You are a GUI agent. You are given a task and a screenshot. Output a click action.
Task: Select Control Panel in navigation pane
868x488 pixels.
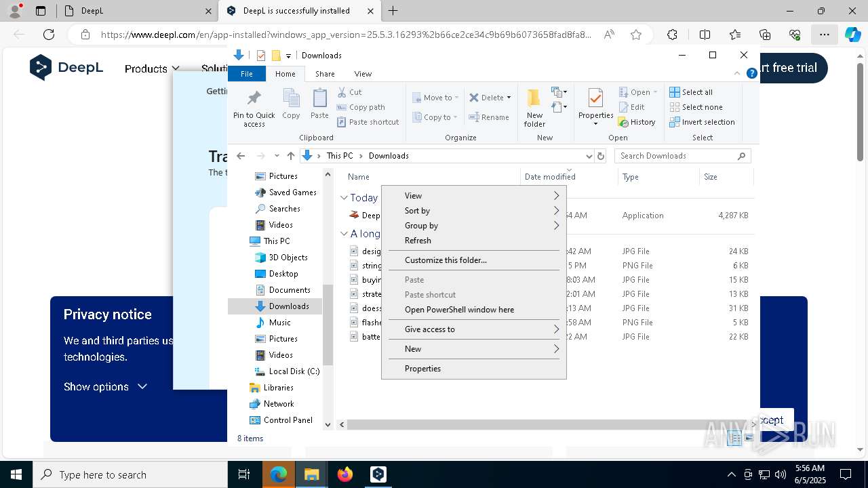click(281, 420)
